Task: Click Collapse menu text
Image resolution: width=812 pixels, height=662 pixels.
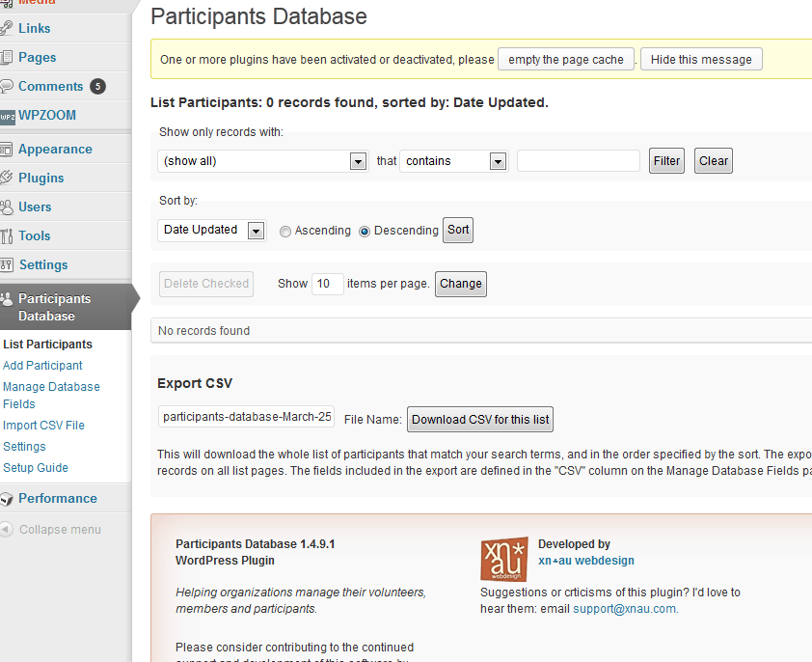Action: (x=60, y=529)
